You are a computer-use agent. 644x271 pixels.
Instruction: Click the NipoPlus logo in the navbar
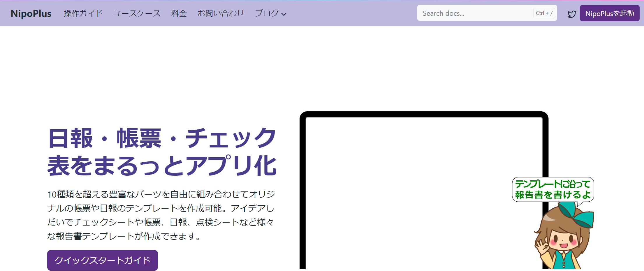(31, 13)
